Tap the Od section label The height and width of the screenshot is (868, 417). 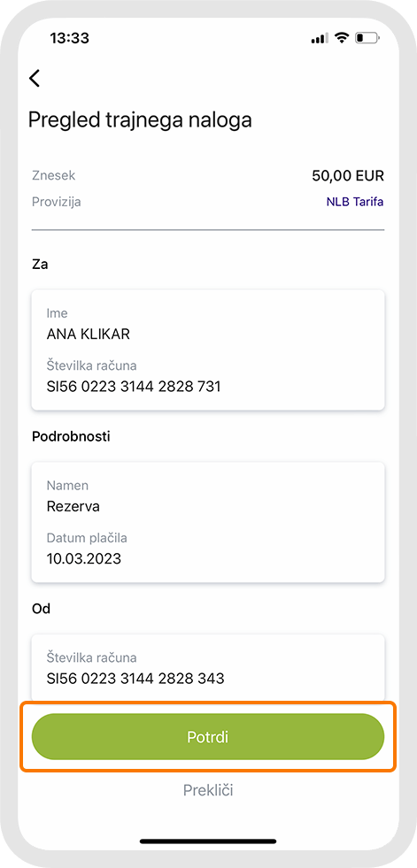41,609
